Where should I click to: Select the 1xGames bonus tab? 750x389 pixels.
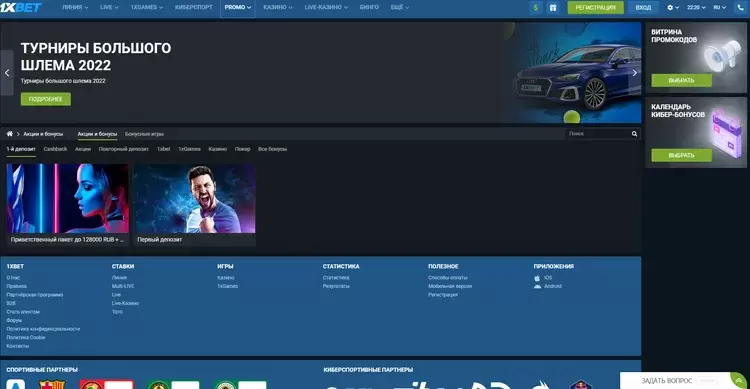(189, 149)
